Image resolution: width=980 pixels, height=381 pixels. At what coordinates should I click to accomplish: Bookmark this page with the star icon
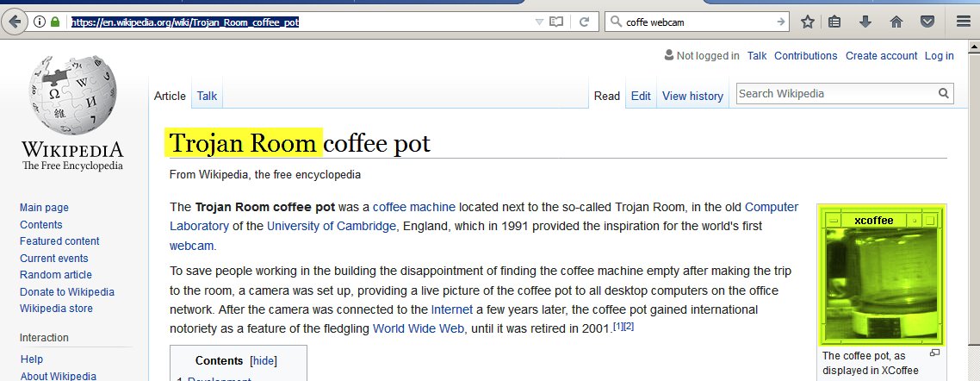tap(807, 22)
